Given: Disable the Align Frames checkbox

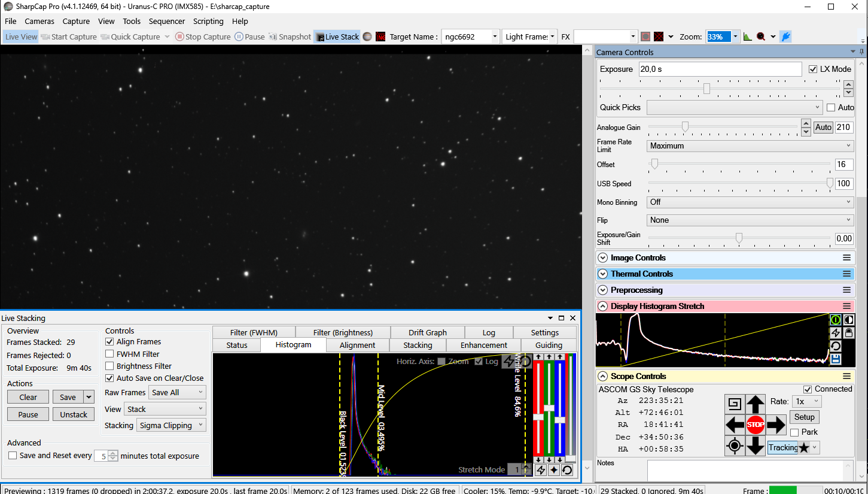Looking at the screenshot, I should pyautogui.click(x=109, y=341).
